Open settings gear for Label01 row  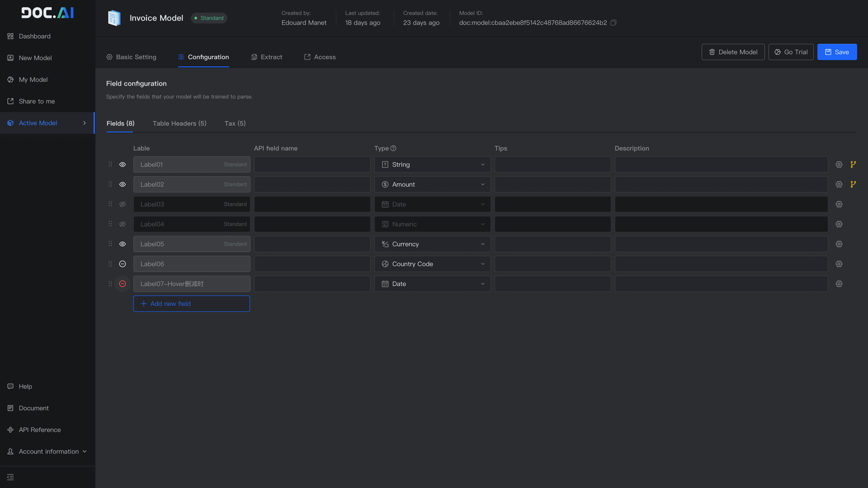click(839, 164)
